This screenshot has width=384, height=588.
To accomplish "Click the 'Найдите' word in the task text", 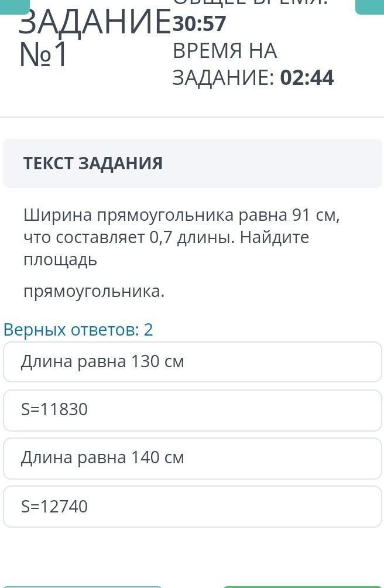I will [x=274, y=238].
